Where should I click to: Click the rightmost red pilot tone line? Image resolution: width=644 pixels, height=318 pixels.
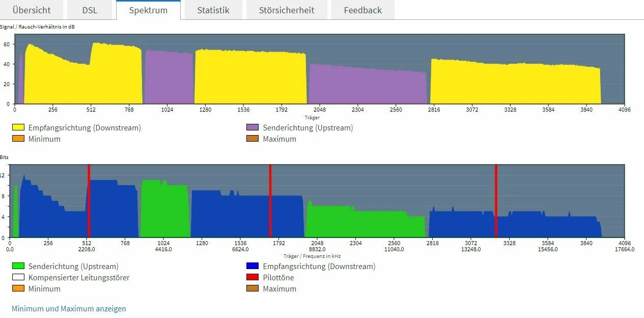(x=496, y=201)
